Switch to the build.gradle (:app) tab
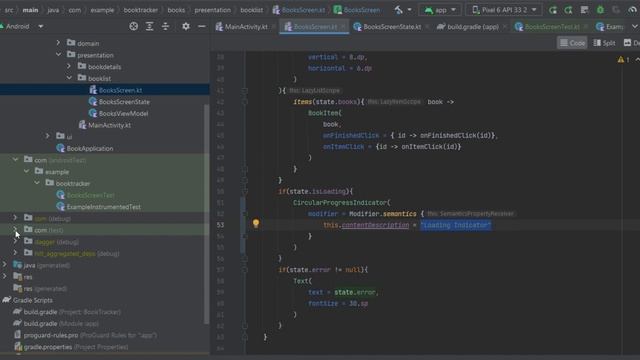640x360 pixels. [468, 27]
